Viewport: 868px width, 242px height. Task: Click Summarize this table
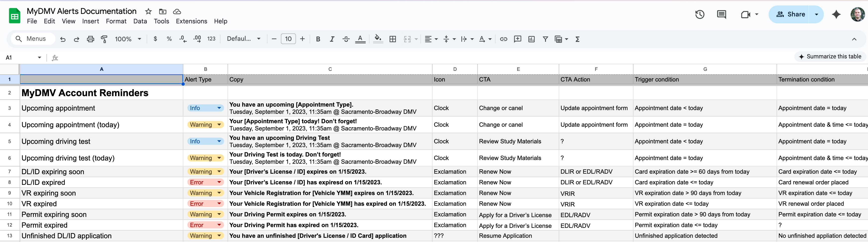[x=829, y=57]
